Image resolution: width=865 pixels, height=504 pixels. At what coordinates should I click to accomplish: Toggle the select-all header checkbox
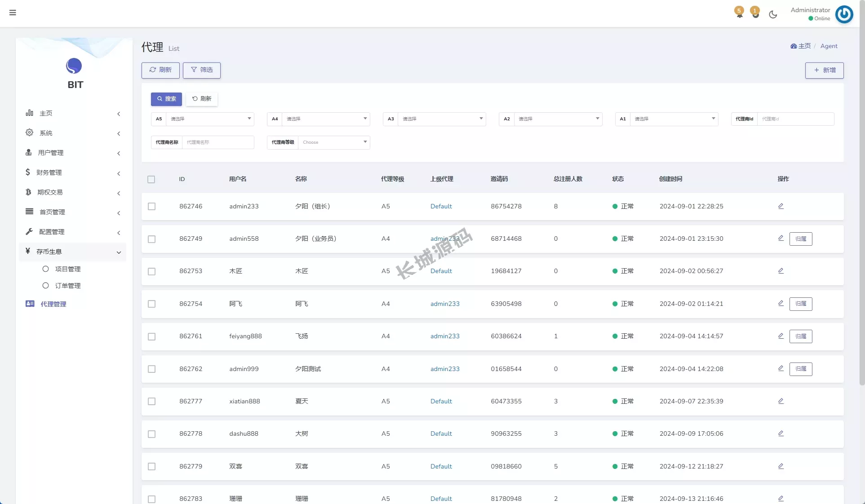click(151, 179)
